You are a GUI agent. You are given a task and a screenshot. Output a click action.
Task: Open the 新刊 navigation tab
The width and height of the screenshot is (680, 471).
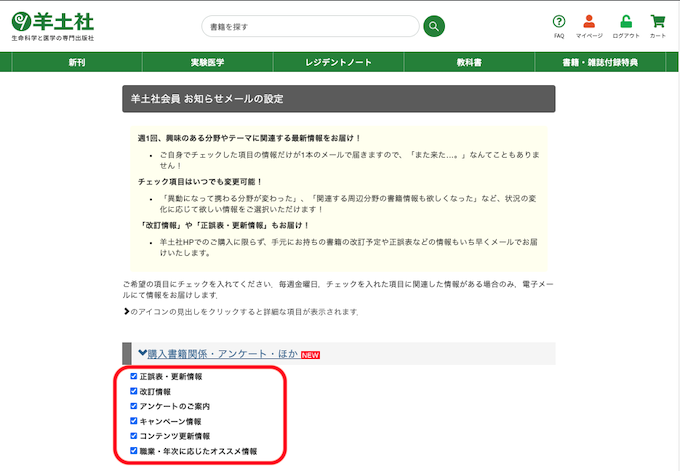[x=77, y=62]
